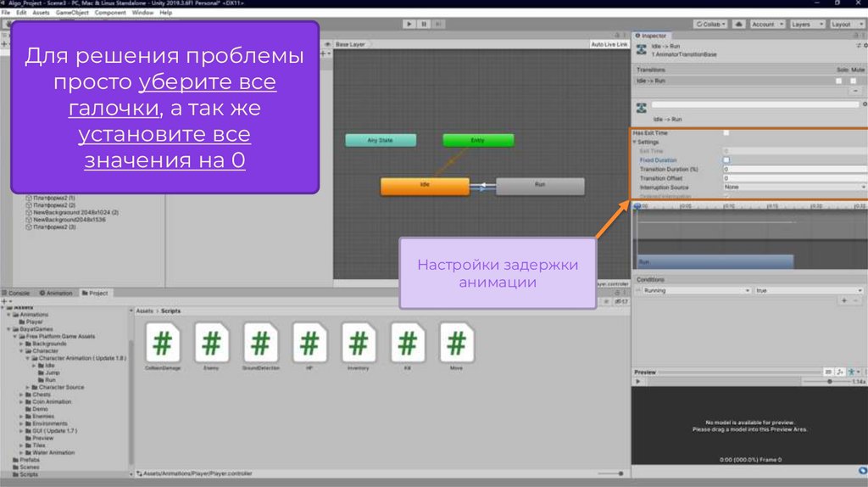Click Assets in the Project breadcrumb
The height and width of the screenshot is (487, 868).
144,311
